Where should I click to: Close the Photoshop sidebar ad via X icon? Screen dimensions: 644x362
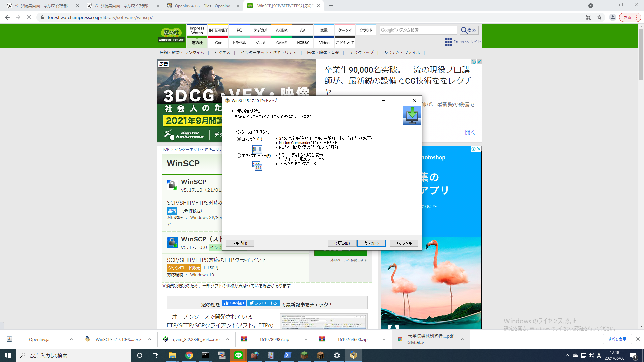coord(479,149)
